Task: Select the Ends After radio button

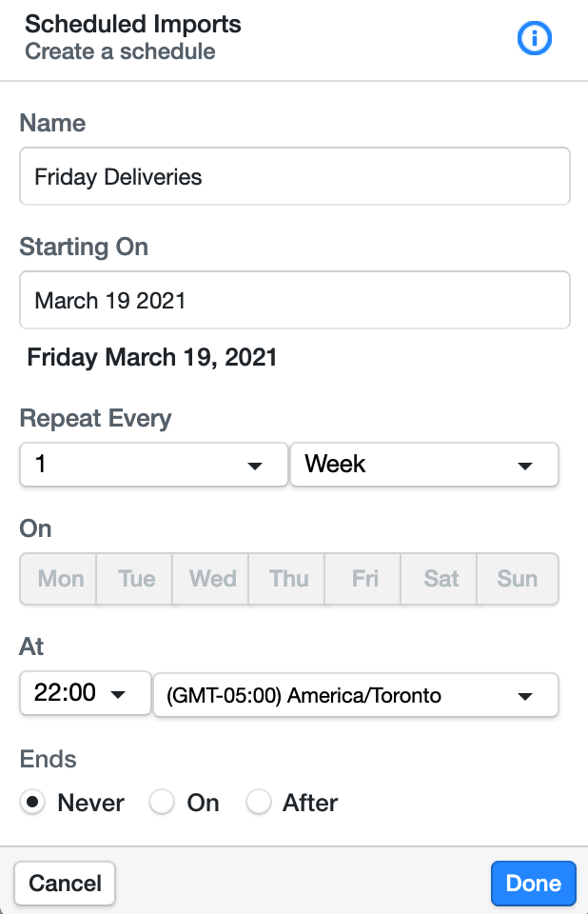Action: [x=259, y=803]
